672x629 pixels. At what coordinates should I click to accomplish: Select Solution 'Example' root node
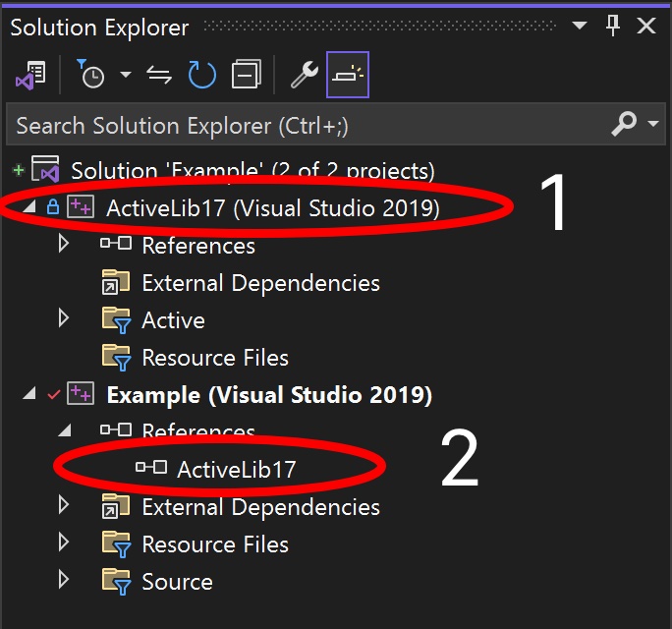point(252,171)
